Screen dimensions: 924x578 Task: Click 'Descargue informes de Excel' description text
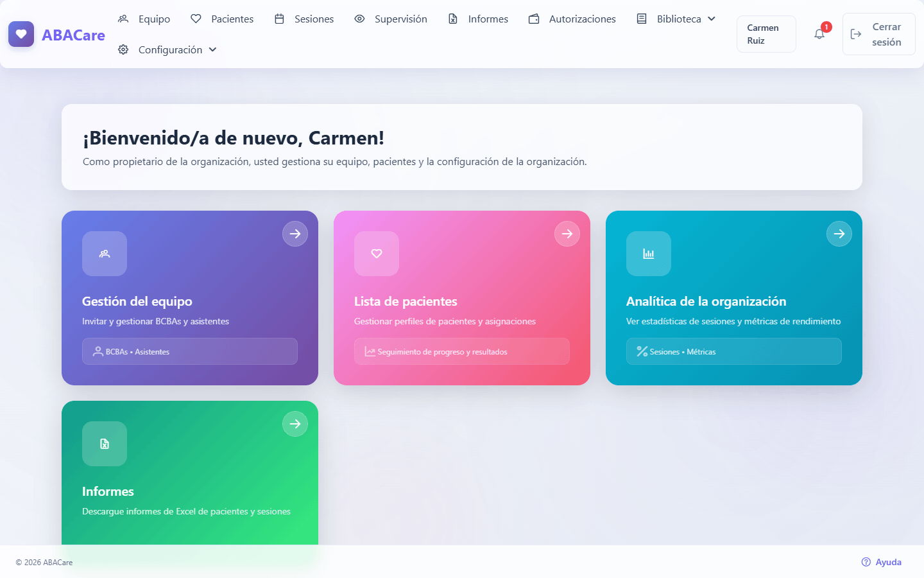[x=186, y=511]
